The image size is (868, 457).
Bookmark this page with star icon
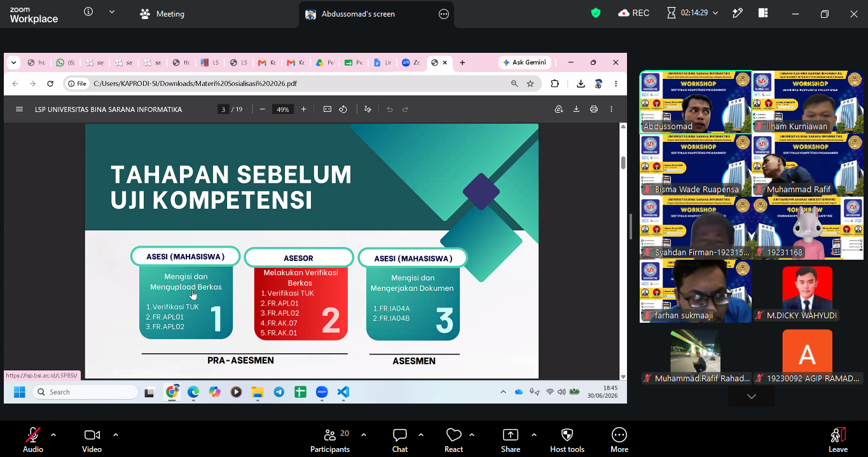coord(530,83)
